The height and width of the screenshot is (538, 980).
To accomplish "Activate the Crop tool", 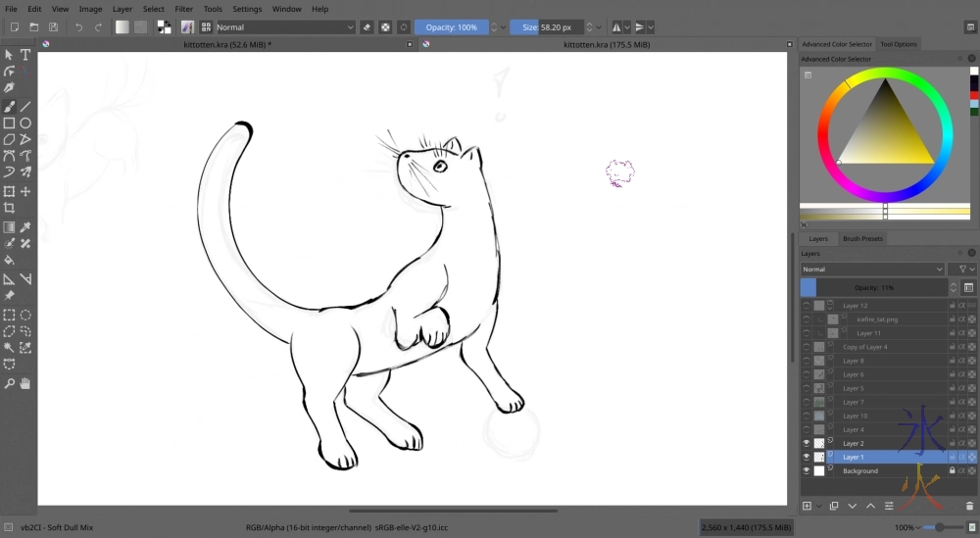I will pos(9,208).
